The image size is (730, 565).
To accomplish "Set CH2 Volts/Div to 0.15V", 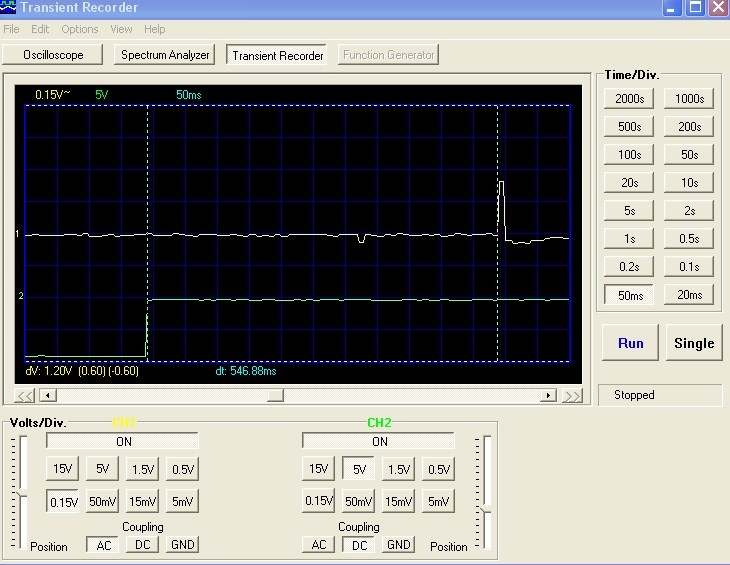I will pos(318,501).
